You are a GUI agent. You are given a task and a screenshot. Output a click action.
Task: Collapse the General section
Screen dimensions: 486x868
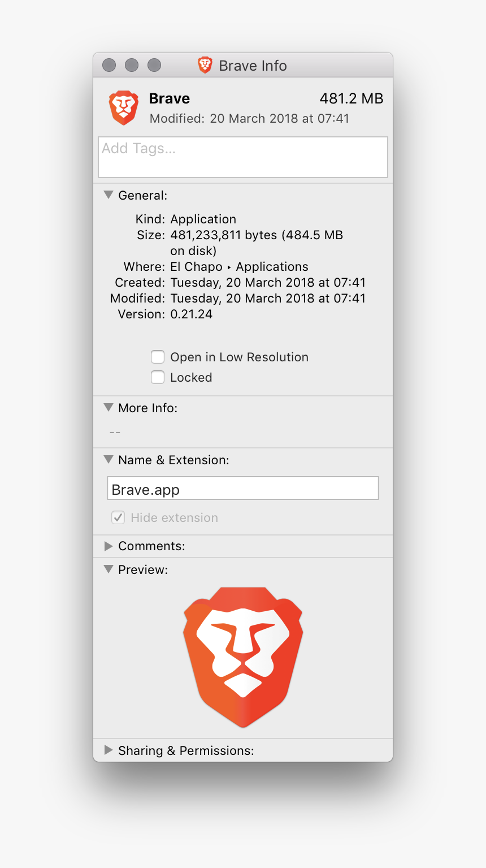pos(109,195)
